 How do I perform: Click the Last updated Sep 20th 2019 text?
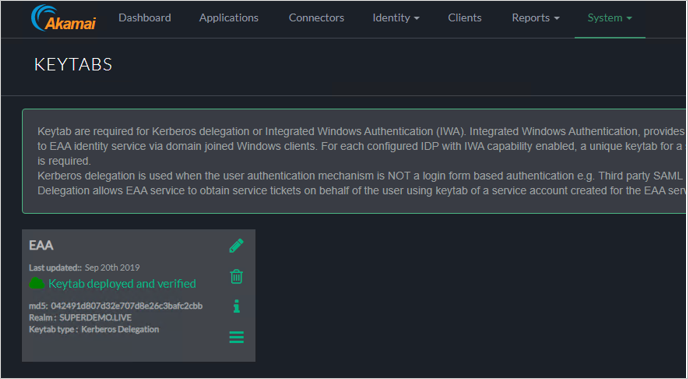(84, 268)
